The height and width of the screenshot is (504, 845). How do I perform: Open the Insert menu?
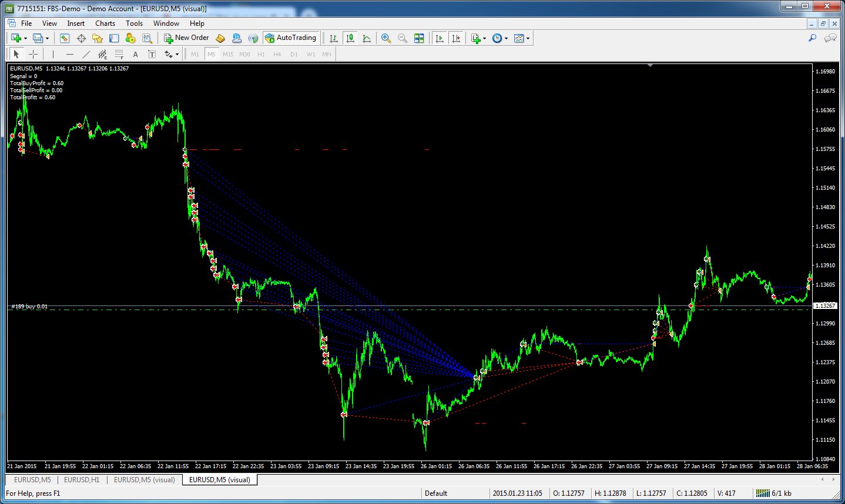coord(76,23)
